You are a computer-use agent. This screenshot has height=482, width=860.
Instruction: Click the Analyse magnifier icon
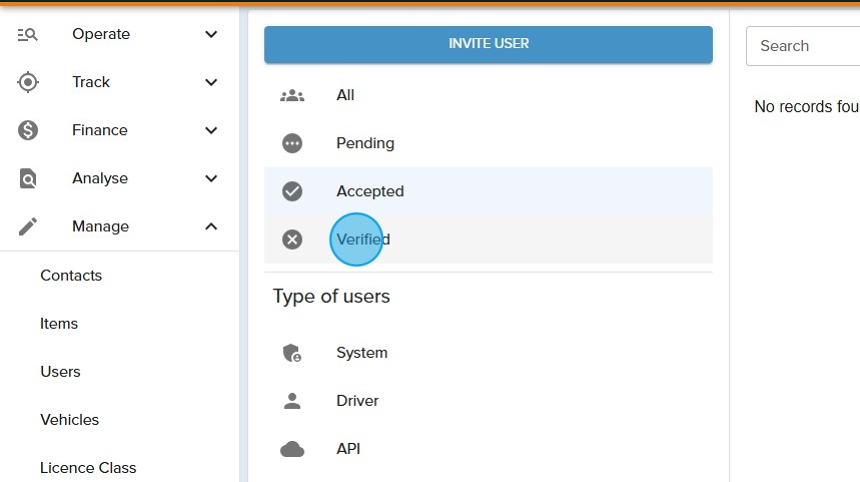(28, 179)
